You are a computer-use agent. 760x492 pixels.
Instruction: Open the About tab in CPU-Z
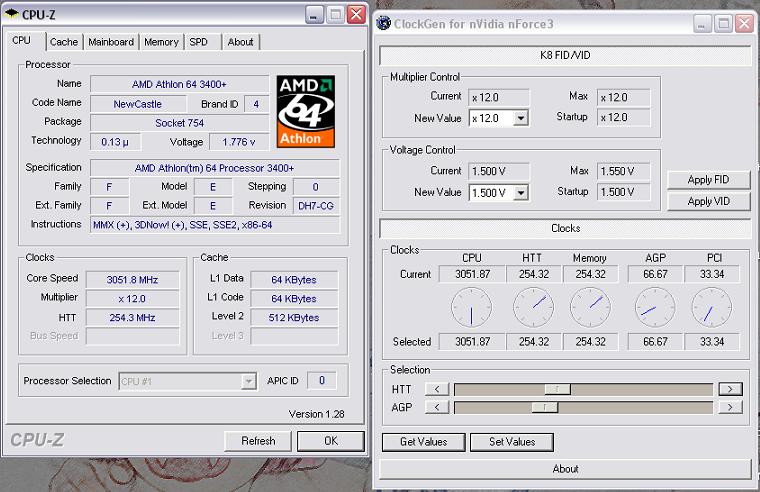point(240,42)
